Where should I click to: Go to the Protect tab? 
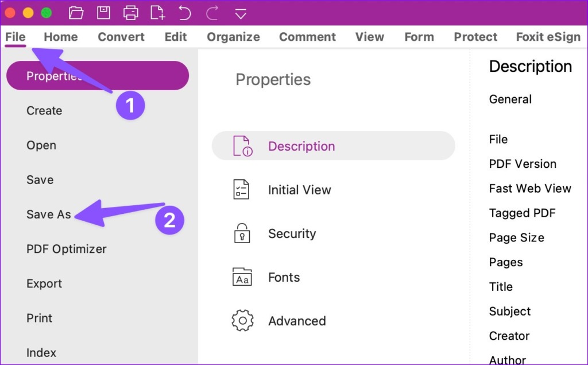pyautogui.click(x=475, y=37)
